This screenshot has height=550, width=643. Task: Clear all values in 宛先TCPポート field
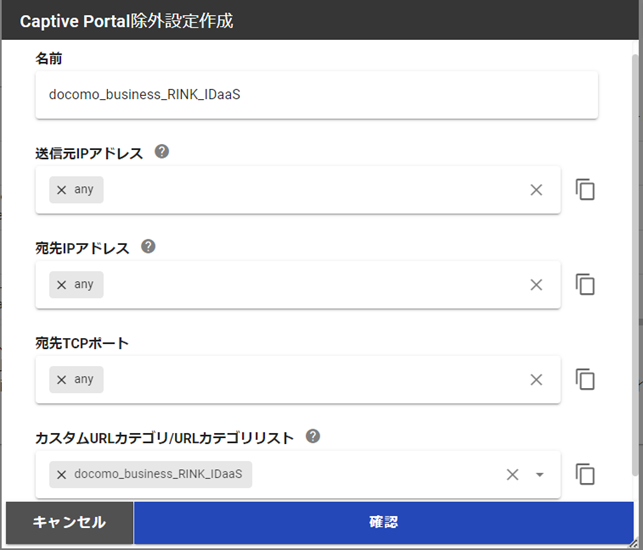pos(536,380)
